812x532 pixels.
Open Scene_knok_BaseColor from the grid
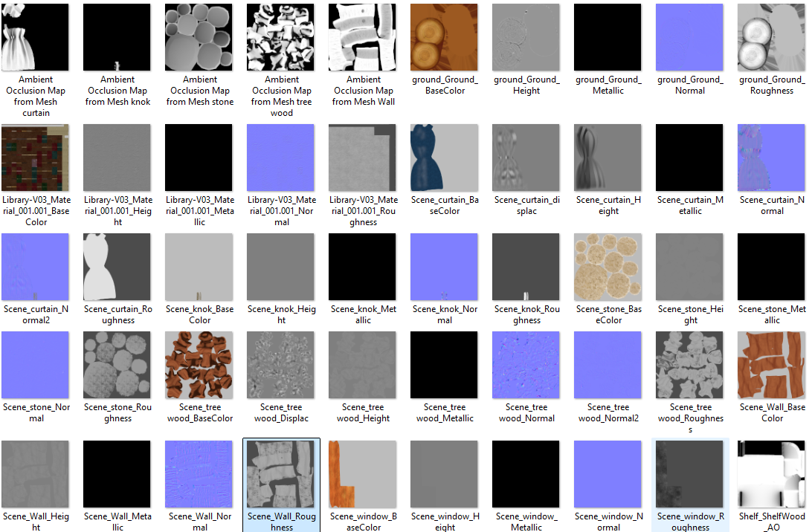click(x=199, y=266)
